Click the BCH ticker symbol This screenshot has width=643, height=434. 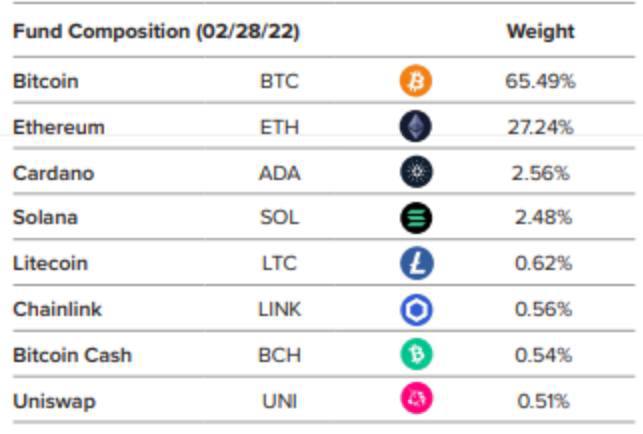point(280,355)
